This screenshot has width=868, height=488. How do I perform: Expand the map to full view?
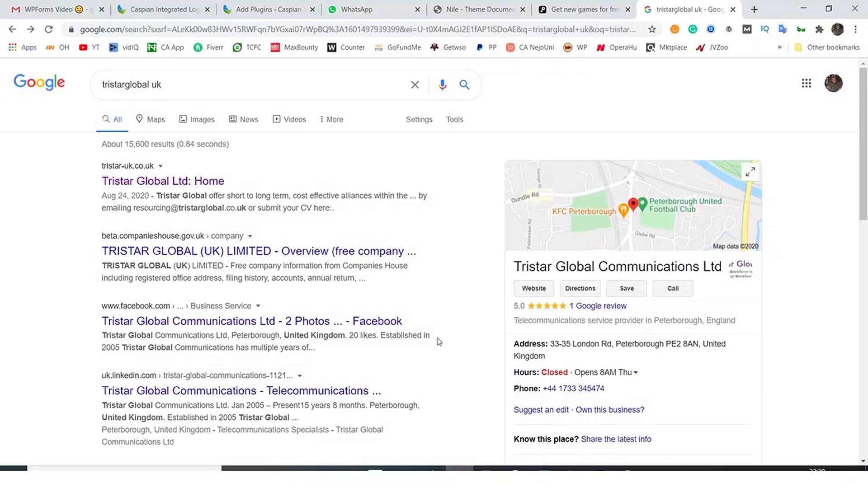pos(750,172)
